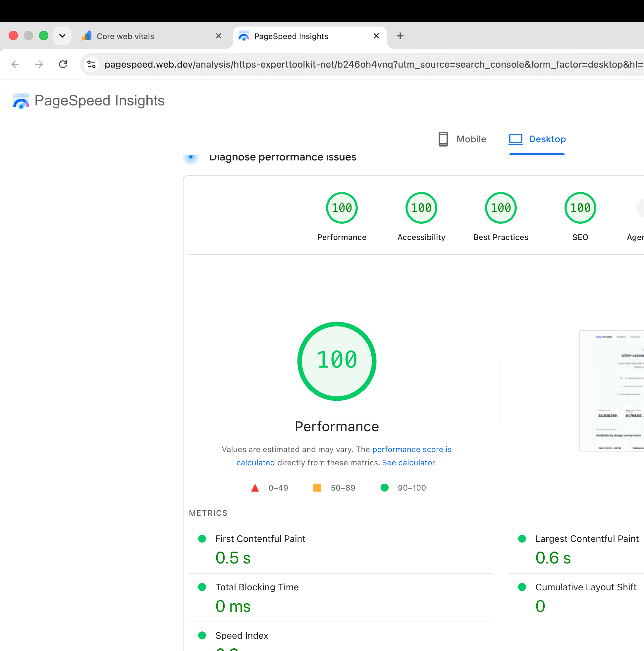Open site information icon in address bar
Viewport: 644px width, 651px height.
click(x=91, y=64)
